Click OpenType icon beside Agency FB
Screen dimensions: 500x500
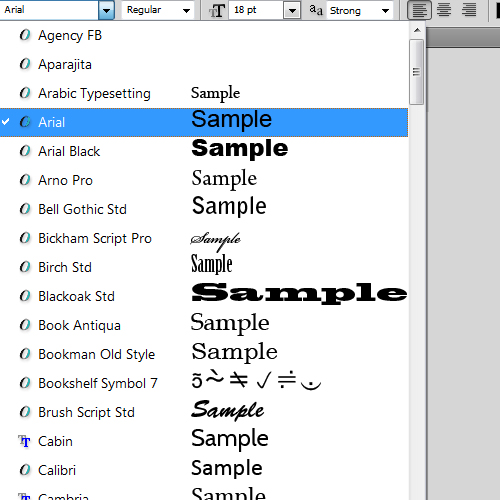25,35
